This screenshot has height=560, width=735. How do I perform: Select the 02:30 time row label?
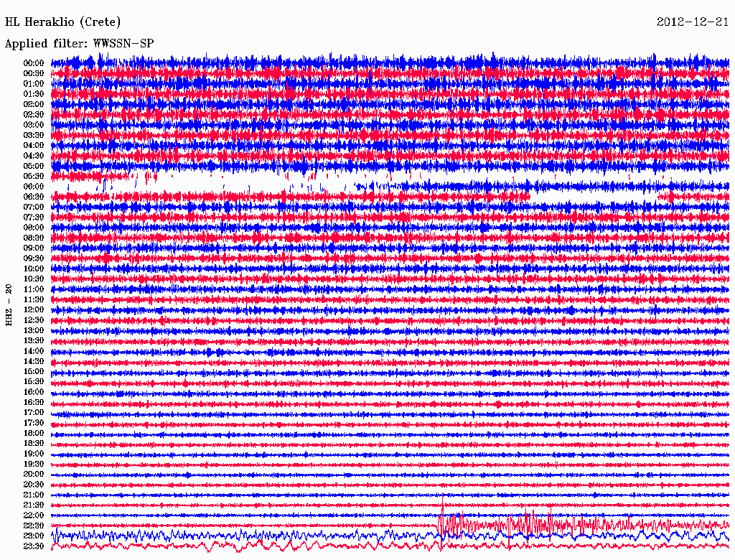pos(34,114)
